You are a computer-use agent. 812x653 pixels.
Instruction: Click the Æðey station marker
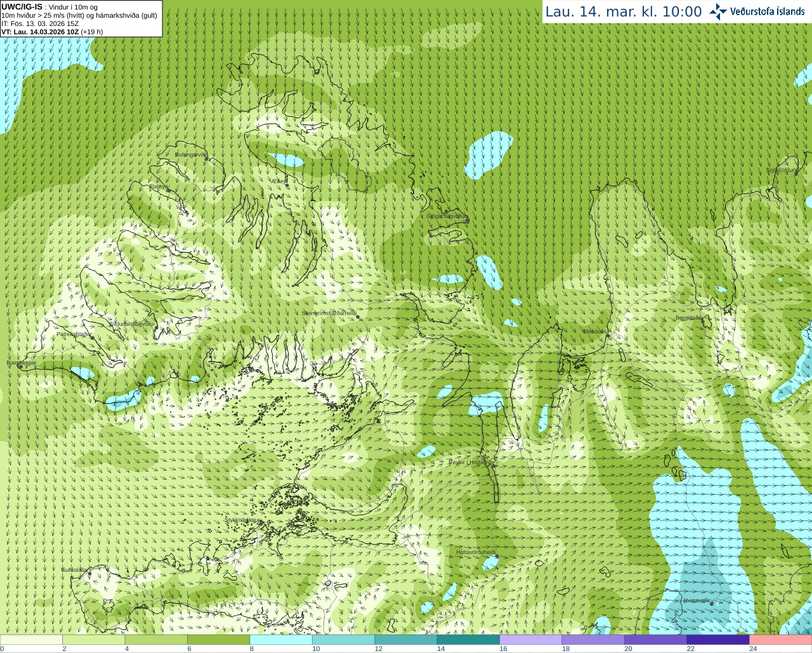pos(287,184)
